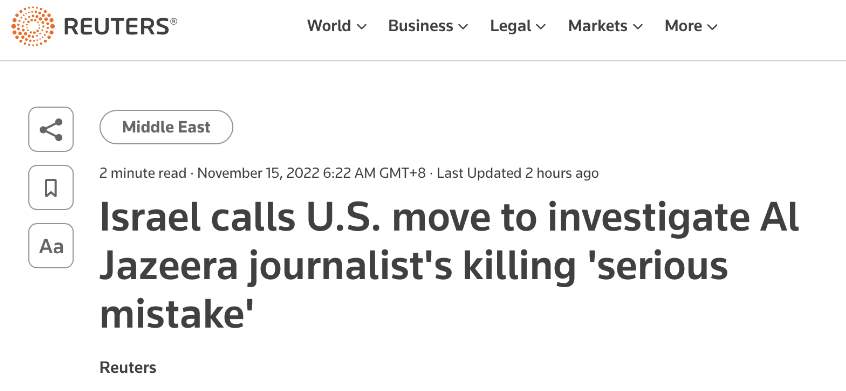Click the Last Updated 2 hours ago text
The width and height of the screenshot is (846, 391).
coord(517,173)
